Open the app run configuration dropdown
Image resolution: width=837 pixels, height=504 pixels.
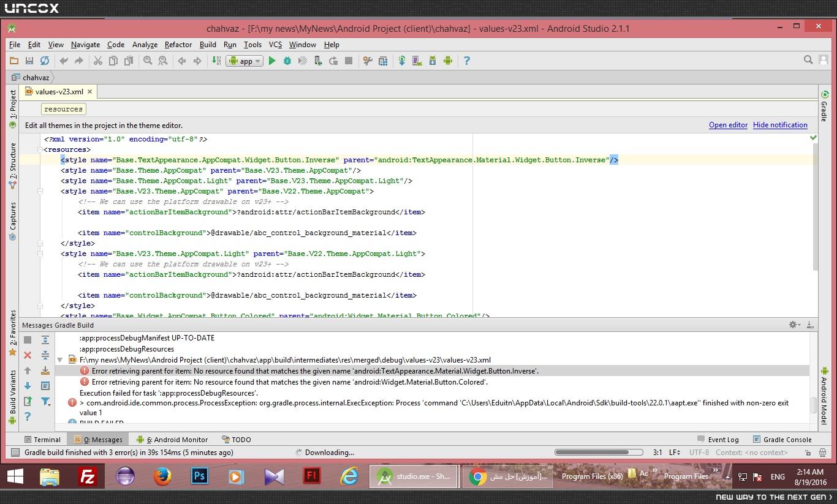tap(245, 61)
